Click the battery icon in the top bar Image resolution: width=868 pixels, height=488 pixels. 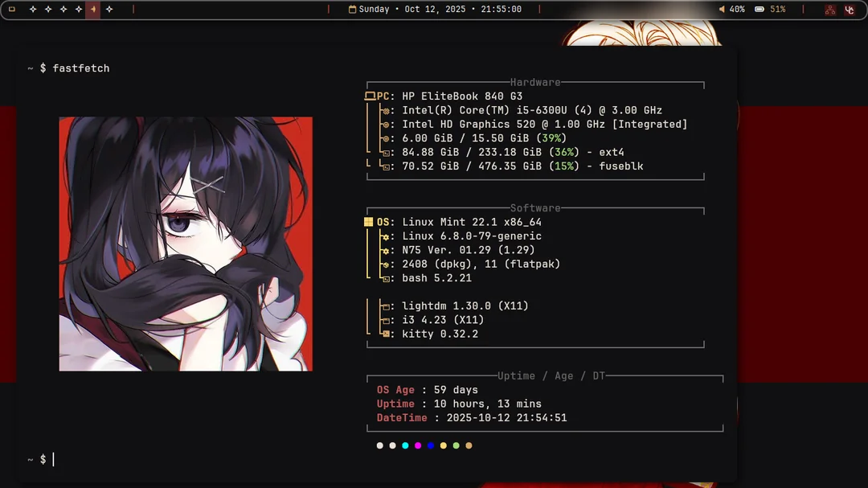tap(759, 10)
